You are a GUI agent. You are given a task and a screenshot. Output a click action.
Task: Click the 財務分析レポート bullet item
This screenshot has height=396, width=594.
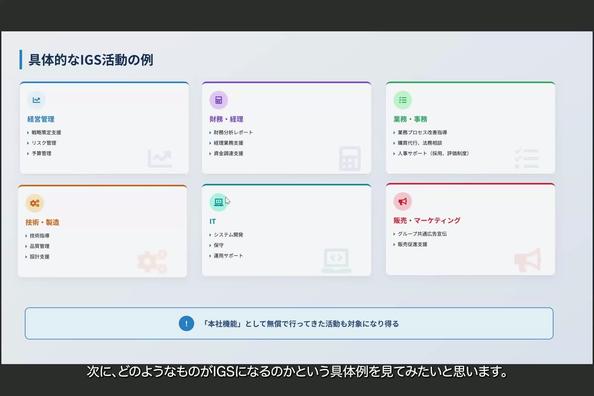point(233,132)
